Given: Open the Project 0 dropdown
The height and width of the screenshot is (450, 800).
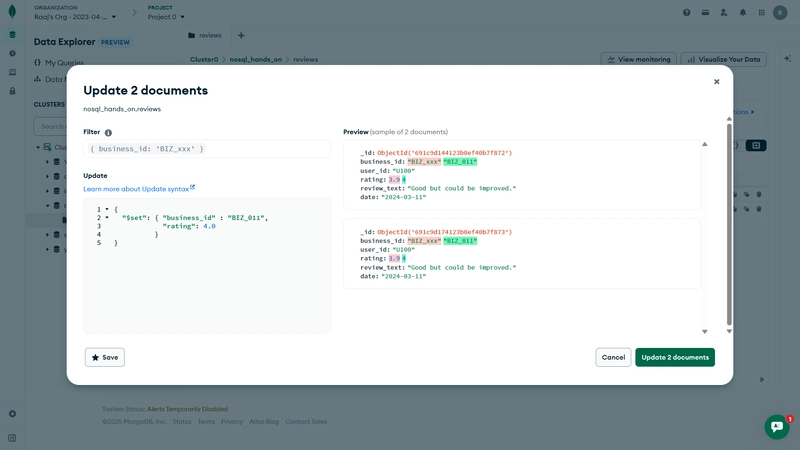Looking at the screenshot, I should [x=166, y=17].
